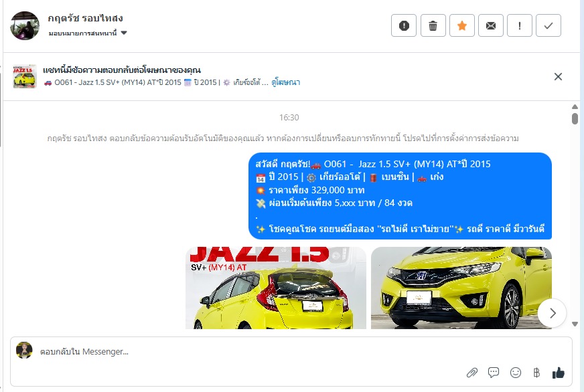Open the Jazz ad thumbnail in banner
The width and height of the screenshot is (584, 392).
coord(25,76)
